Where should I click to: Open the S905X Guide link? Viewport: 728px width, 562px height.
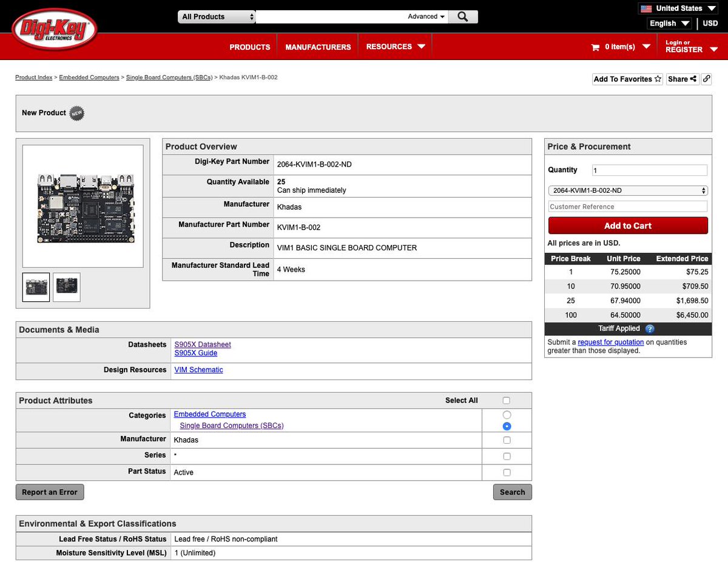point(196,353)
